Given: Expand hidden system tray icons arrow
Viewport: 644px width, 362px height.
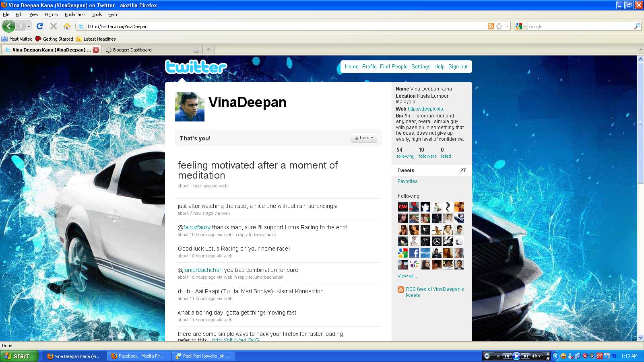Looking at the screenshot, I should pos(556,356).
